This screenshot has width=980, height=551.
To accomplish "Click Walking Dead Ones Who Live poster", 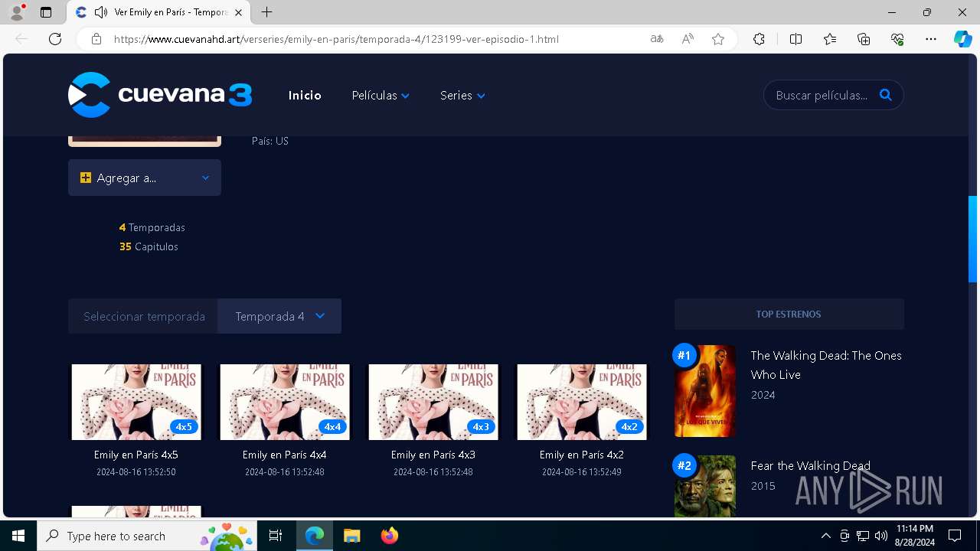I will click(x=705, y=391).
